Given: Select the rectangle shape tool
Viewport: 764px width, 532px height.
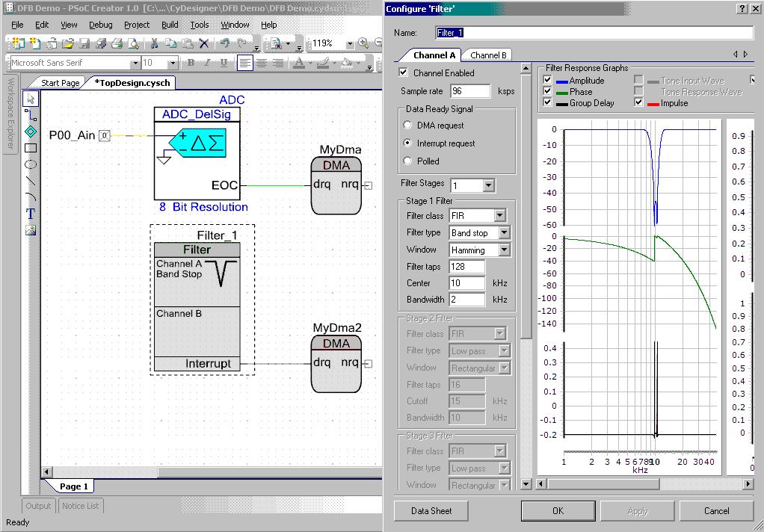Looking at the screenshot, I should (x=31, y=148).
